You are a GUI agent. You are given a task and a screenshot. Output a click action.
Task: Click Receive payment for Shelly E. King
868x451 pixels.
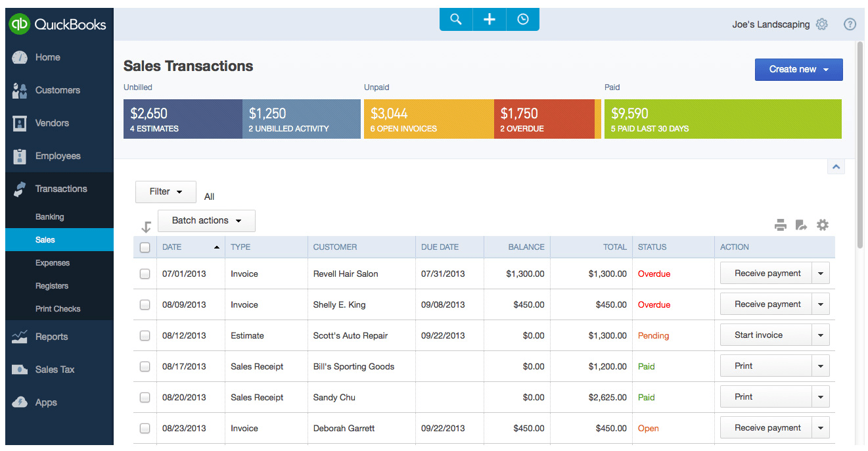pos(767,304)
